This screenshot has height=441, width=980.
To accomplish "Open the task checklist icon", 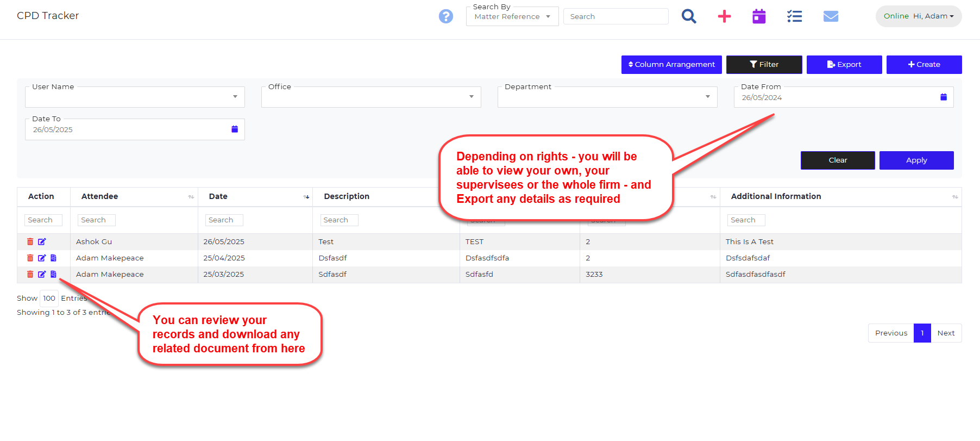I will [794, 16].
